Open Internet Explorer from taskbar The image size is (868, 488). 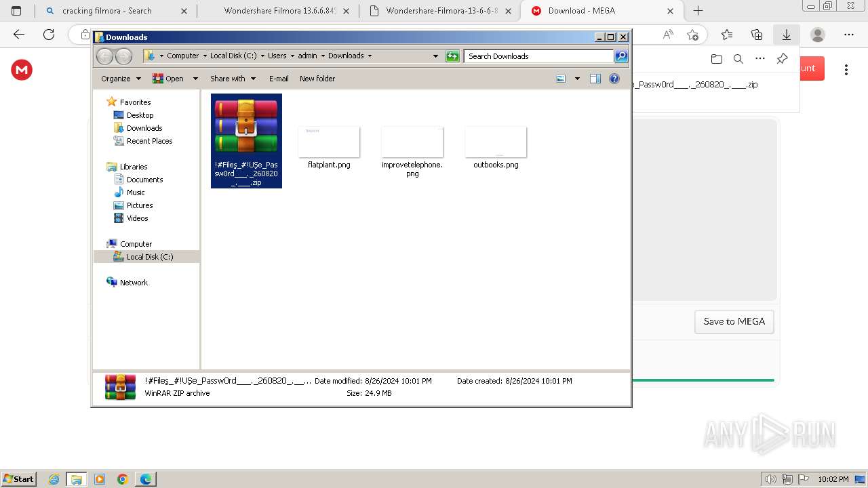[54, 479]
